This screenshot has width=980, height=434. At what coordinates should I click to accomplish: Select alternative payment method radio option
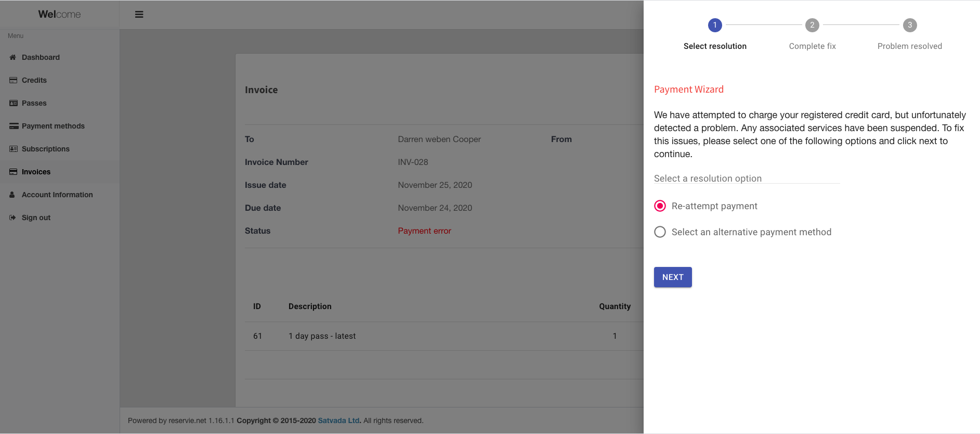660,232
